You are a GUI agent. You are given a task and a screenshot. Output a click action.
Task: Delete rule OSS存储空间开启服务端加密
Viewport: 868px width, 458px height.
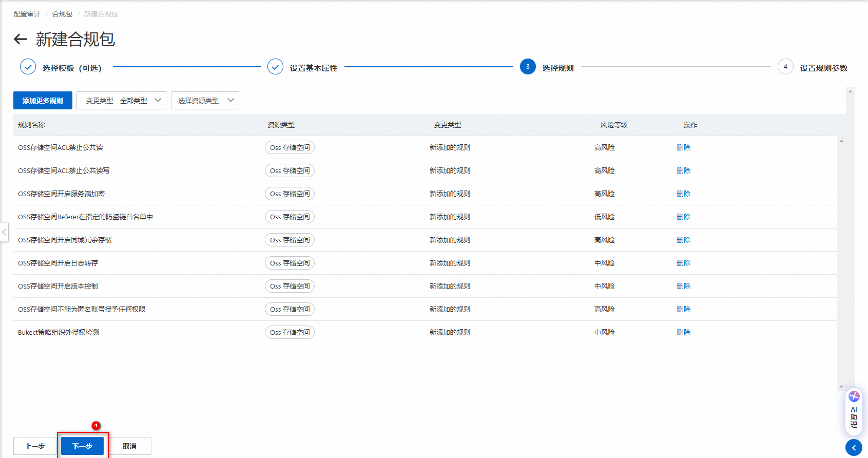684,194
